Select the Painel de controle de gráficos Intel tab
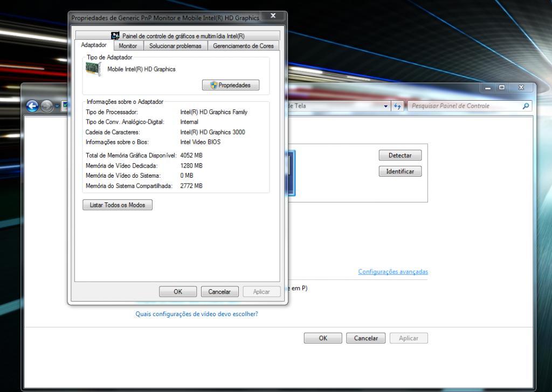The image size is (552, 392). click(x=178, y=36)
